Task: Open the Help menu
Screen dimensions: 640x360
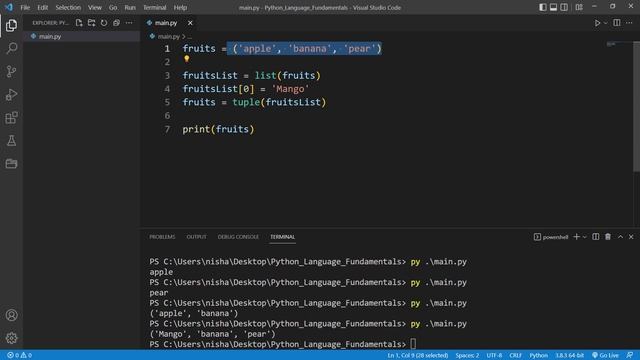Action: [x=180, y=7]
